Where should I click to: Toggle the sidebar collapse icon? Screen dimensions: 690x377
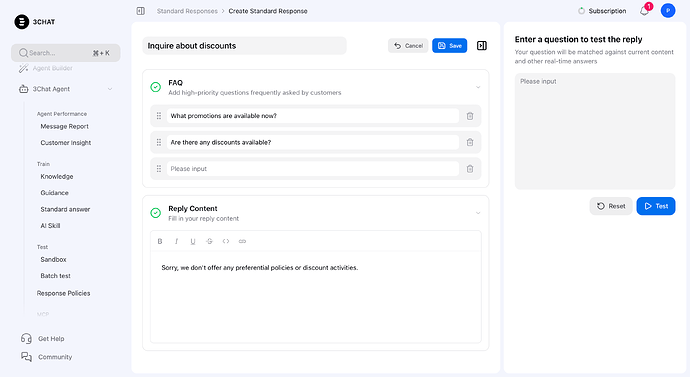(x=141, y=11)
